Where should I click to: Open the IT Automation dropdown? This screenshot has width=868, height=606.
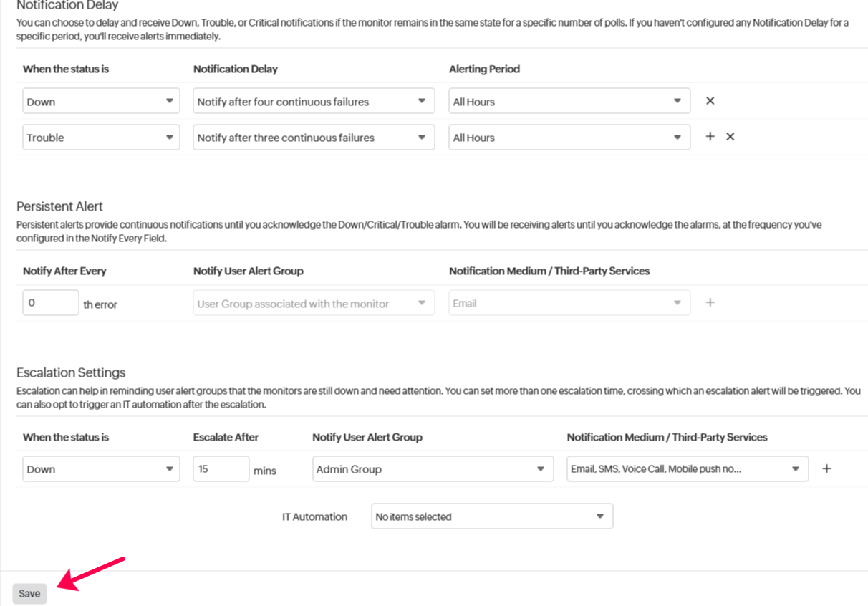coord(492,516)
